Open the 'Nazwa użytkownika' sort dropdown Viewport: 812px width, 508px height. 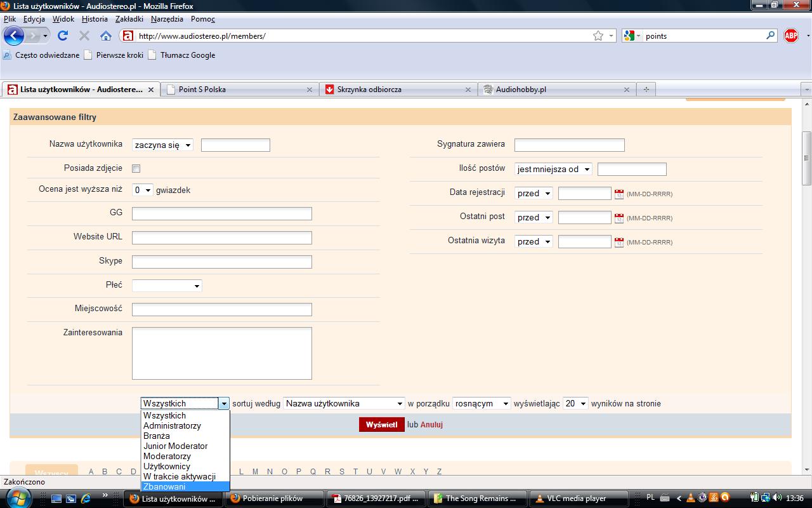coord(344,403)
